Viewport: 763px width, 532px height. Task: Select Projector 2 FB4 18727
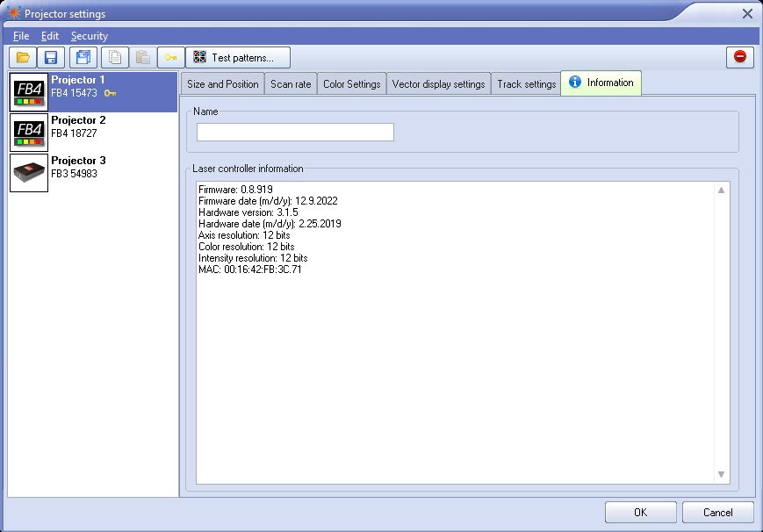click(92, 132)
